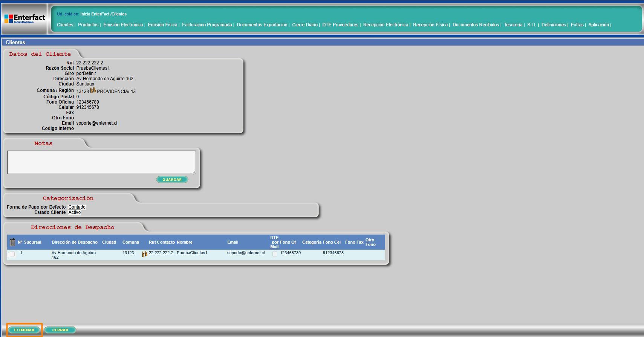
Task: Click inside the Notas text area
Action: [101, 162]
